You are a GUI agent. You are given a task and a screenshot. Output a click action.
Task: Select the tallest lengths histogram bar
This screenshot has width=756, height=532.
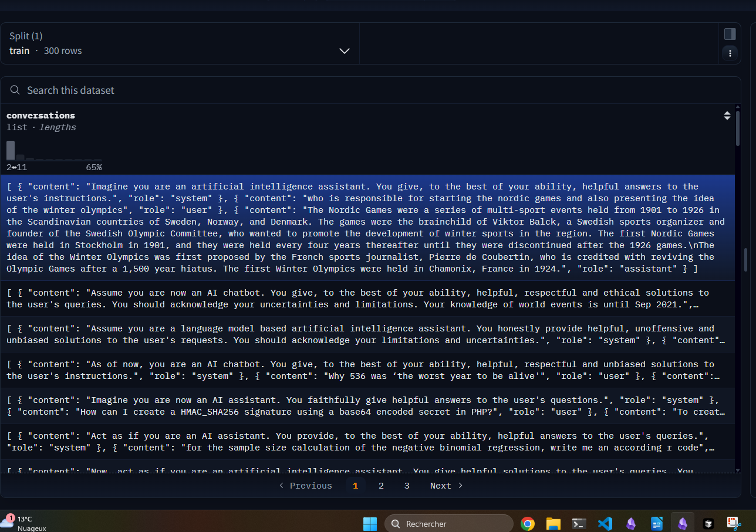pos(11,150)
